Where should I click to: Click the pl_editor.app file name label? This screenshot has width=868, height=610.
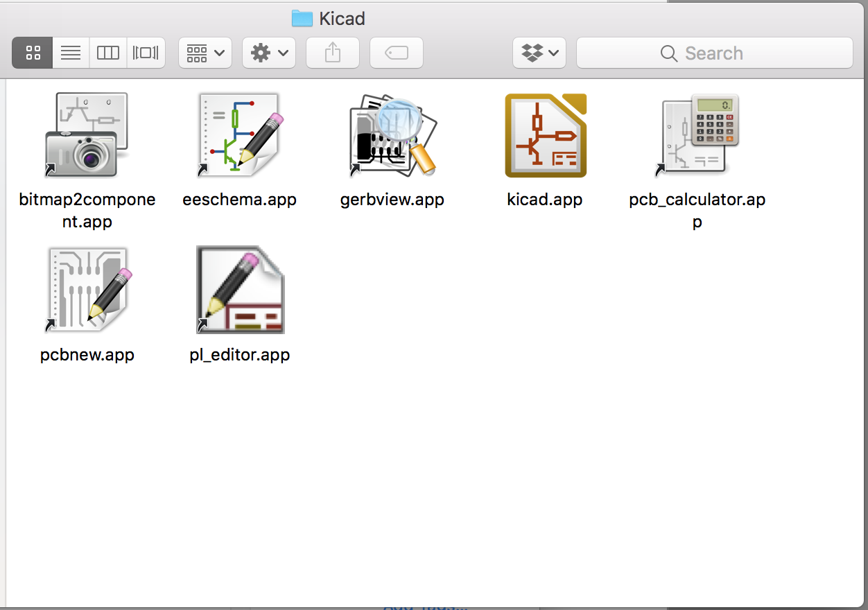point(240,355)
